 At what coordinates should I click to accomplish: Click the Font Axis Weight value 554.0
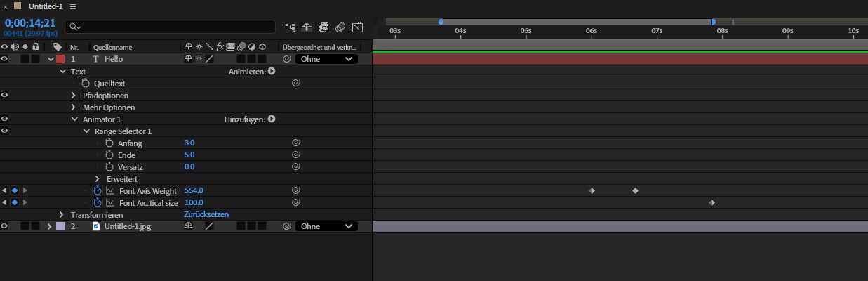[x=194, y=190]
